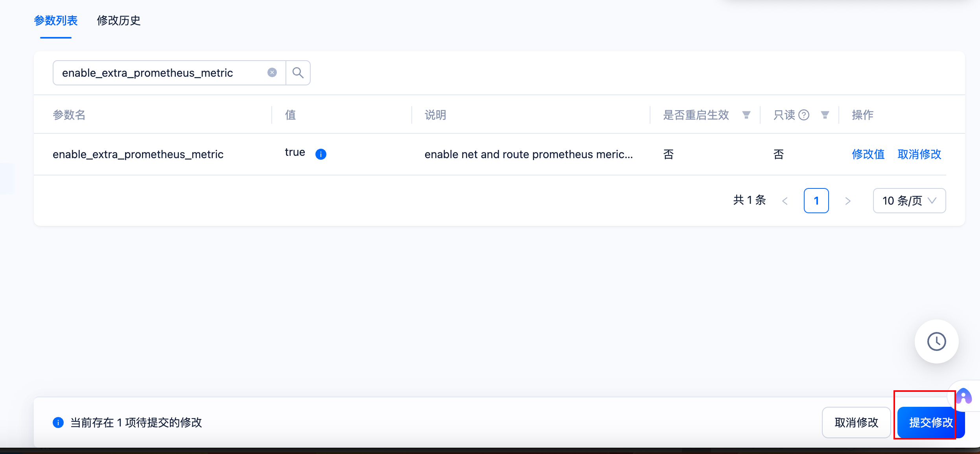Click the 值 column header
The height and width of the screenshot is (454, 980).
[290, 115]
